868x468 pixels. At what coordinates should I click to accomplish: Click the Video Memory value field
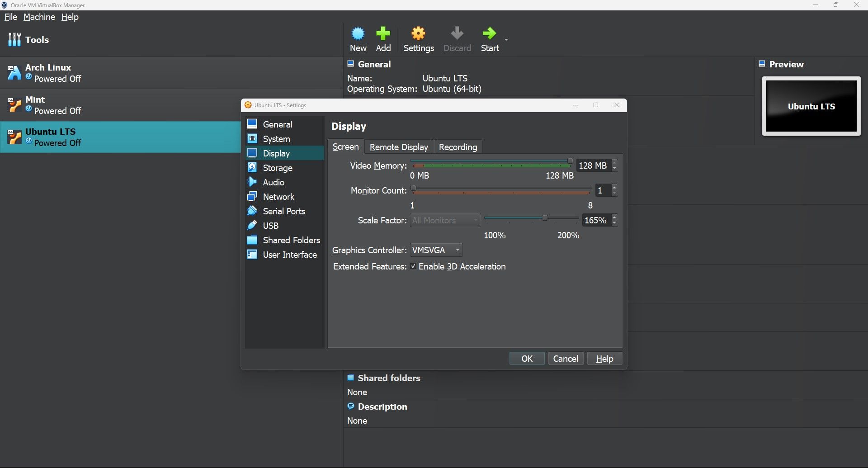point(593,165)
